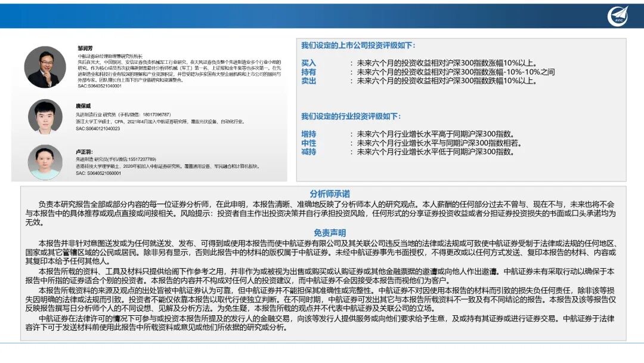
Task: Click the paragraph starting 负责本研究报告全部或部分内容
Action: (x=320, y=213)
